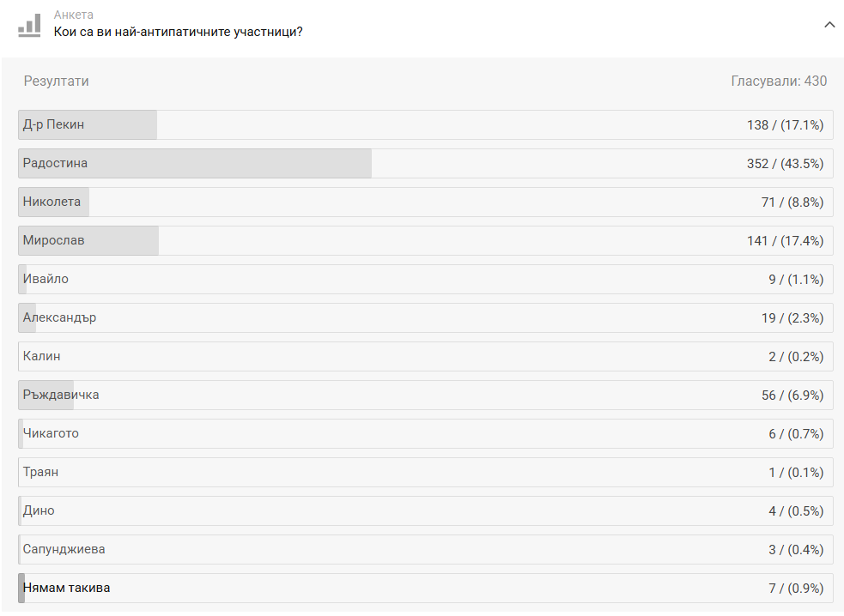Click the Гласували: 430 vote count
This screenshot has width=844, height=616.
[x=779, y=82]
